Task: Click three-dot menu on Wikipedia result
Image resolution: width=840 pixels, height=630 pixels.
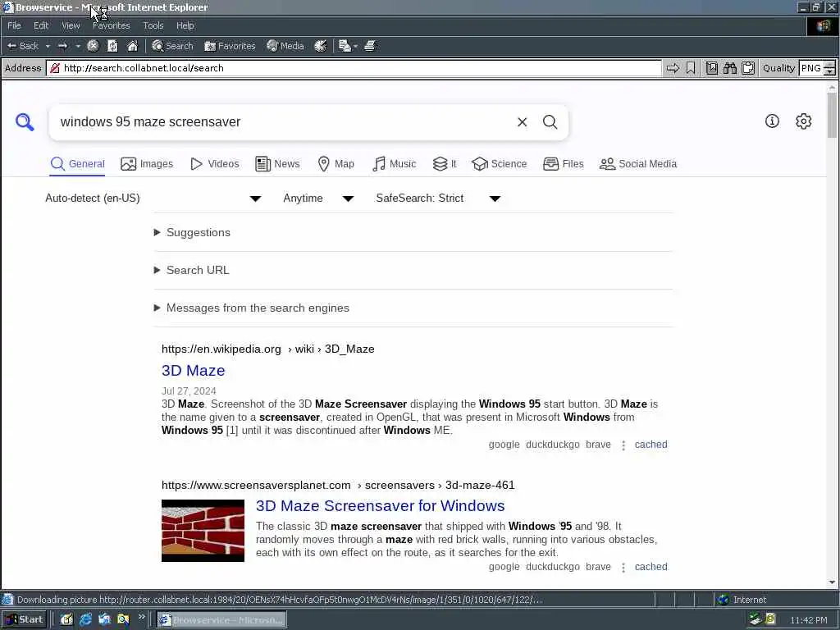Action: [x=623, y=445]
